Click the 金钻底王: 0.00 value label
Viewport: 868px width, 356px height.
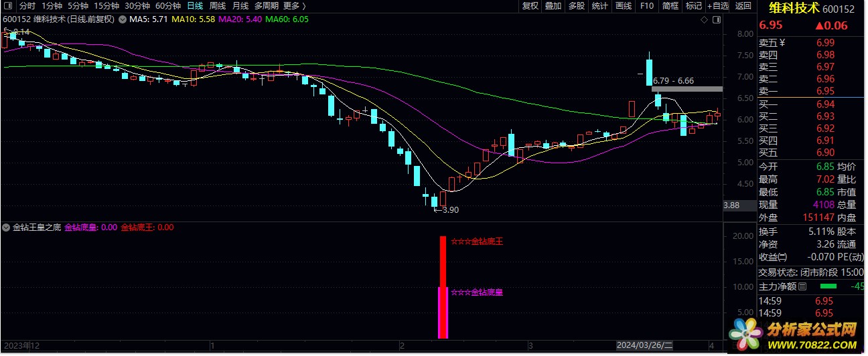147,228
